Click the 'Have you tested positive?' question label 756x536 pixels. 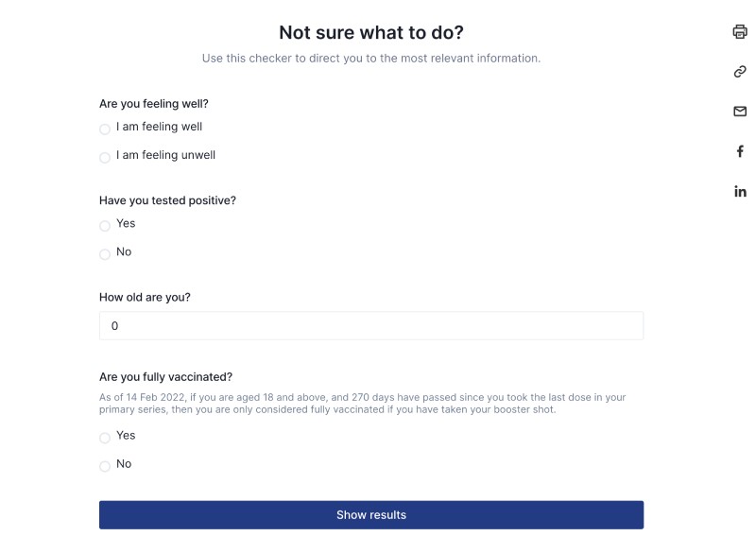(x=168, y=200)
